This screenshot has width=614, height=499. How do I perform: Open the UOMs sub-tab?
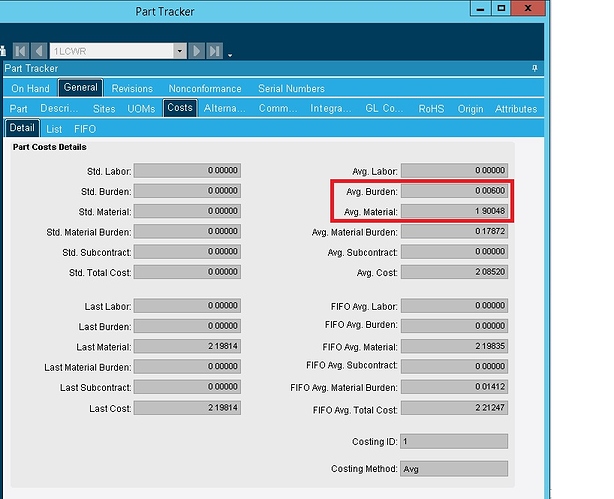[141, 108]
